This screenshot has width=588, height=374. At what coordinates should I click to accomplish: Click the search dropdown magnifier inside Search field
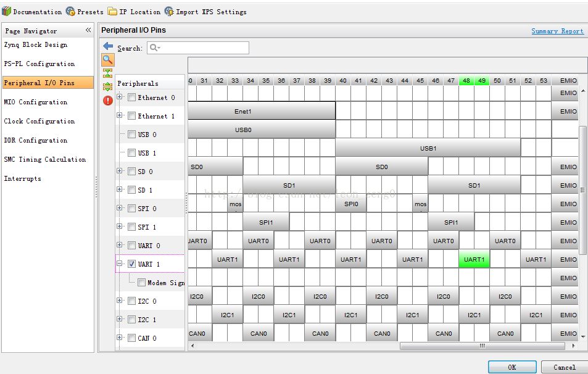click(x=155, y=48)
